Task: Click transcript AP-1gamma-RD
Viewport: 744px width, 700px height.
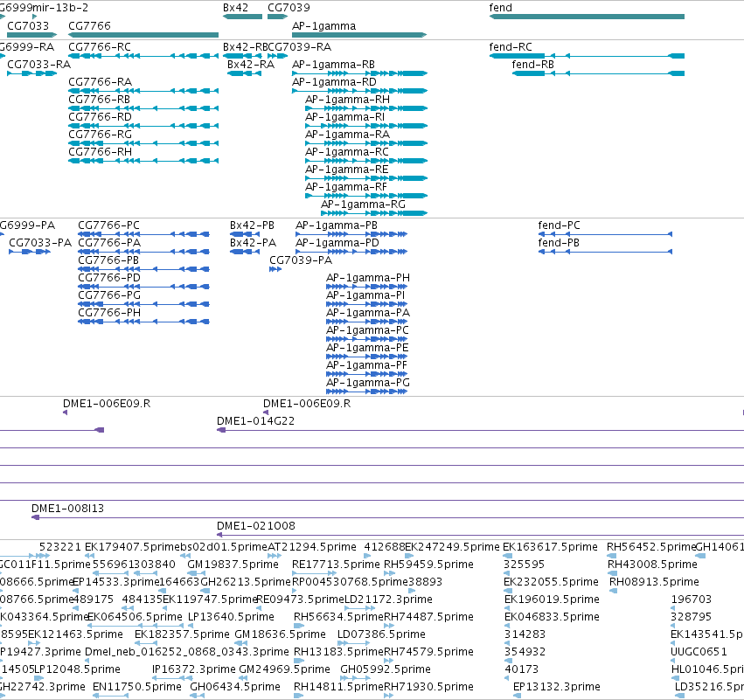Action: pyautogui.click(x=334, y=81)
